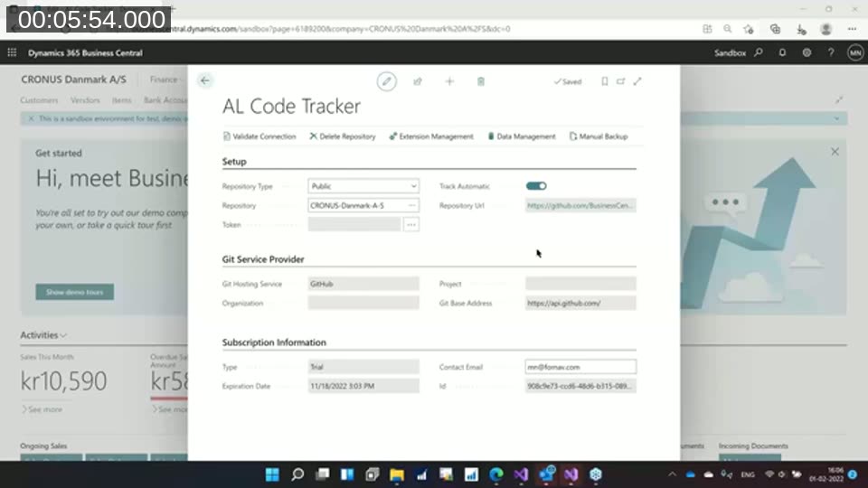
Task: Click the edit pencil icon
Action: [x=386, y=81]
